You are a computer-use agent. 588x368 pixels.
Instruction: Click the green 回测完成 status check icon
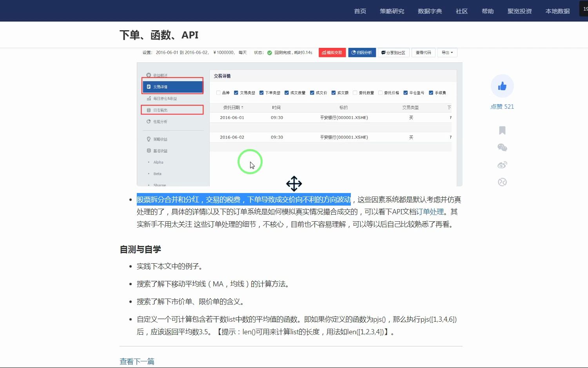269,53
